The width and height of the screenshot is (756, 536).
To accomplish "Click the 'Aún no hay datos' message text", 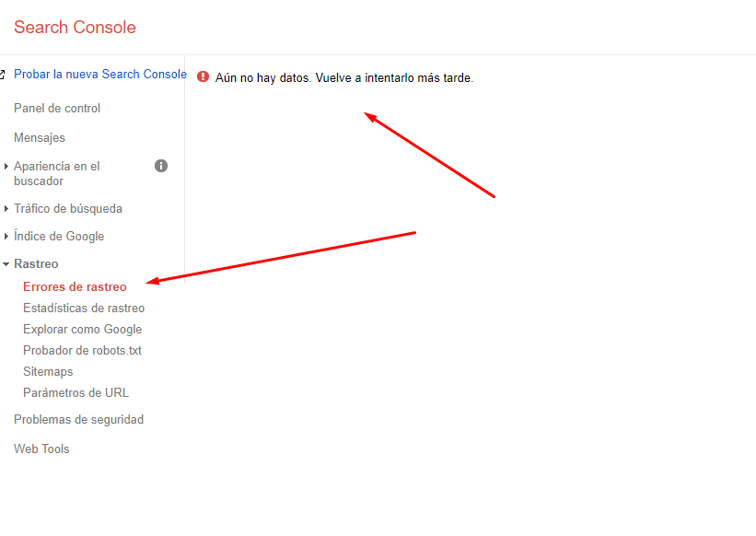I will (344, 78).
